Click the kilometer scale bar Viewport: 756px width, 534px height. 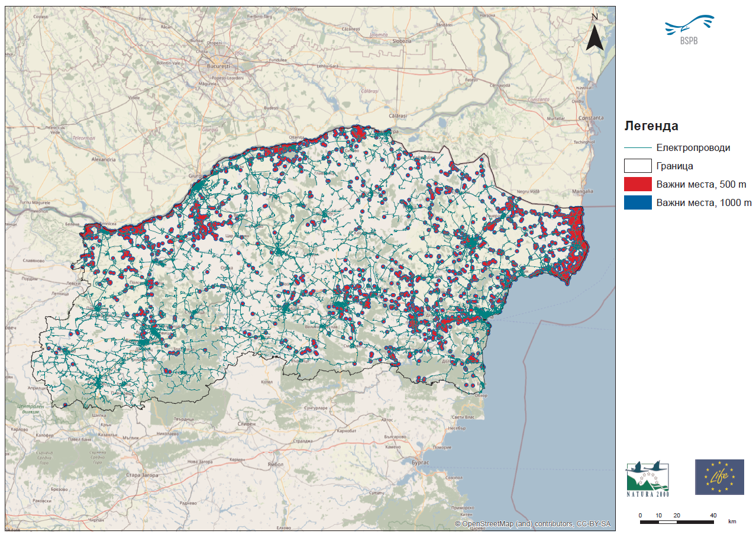click(677, 521)
